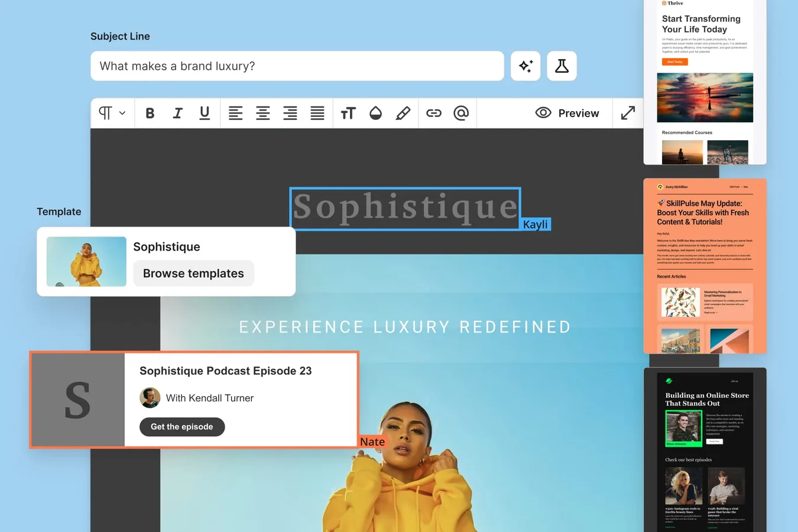Image resolution: width=798 pixels, height=532 pixels.
Task: Justify the paragraph alignment
Action: [317, 113]
